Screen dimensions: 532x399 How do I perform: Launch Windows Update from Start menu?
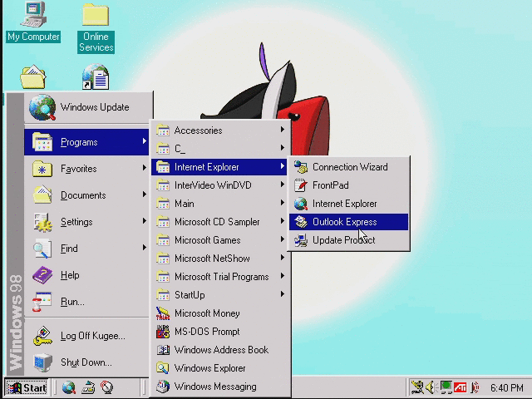coord(88,107)
